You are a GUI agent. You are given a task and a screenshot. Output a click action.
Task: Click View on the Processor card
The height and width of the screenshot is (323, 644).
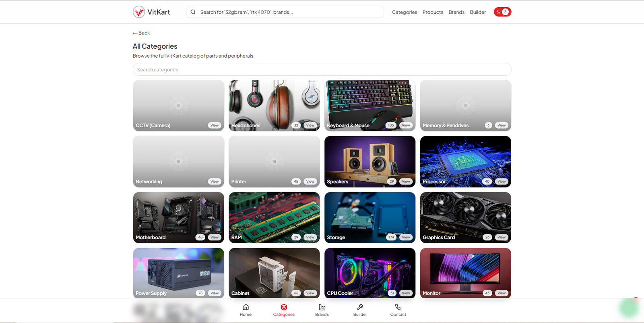click(x=502, y=182)
